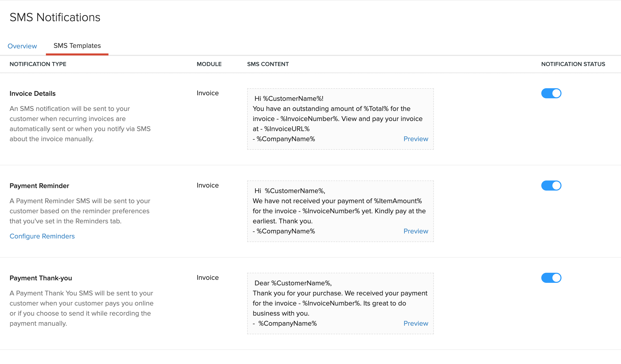This screenshot has width=621, height=364.
Task: Click the Notification Status column header
Action: pyautogui.click(x=573, y=64)
